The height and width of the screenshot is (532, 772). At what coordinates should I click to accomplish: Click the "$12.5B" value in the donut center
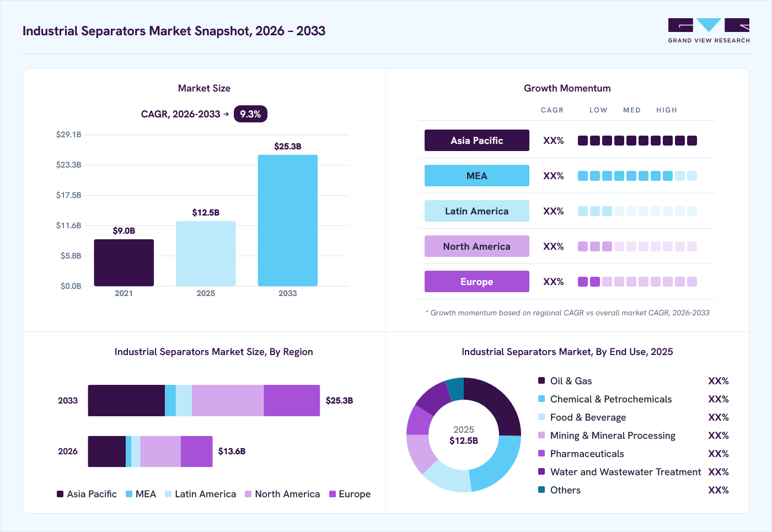point(464,441)
